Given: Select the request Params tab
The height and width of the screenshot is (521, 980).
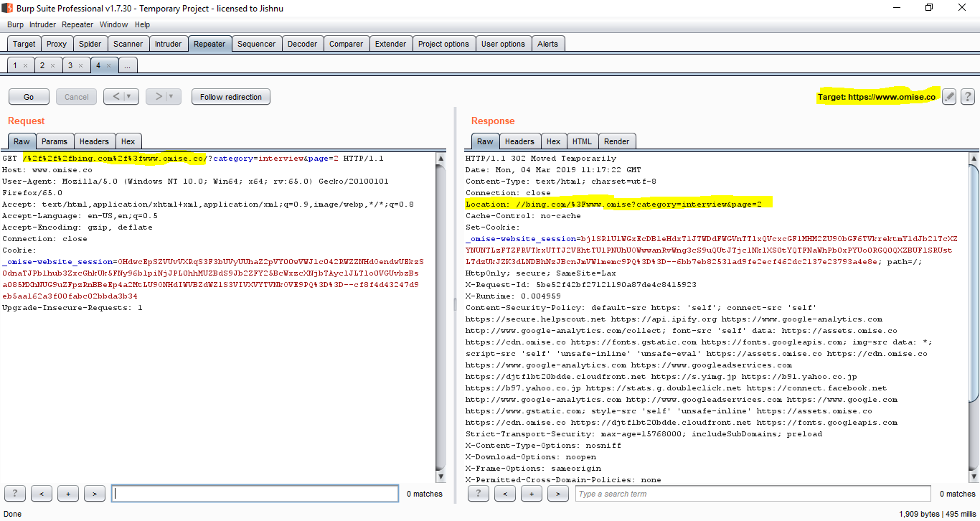Looking at the screenshot, I should tap(54, 141).
